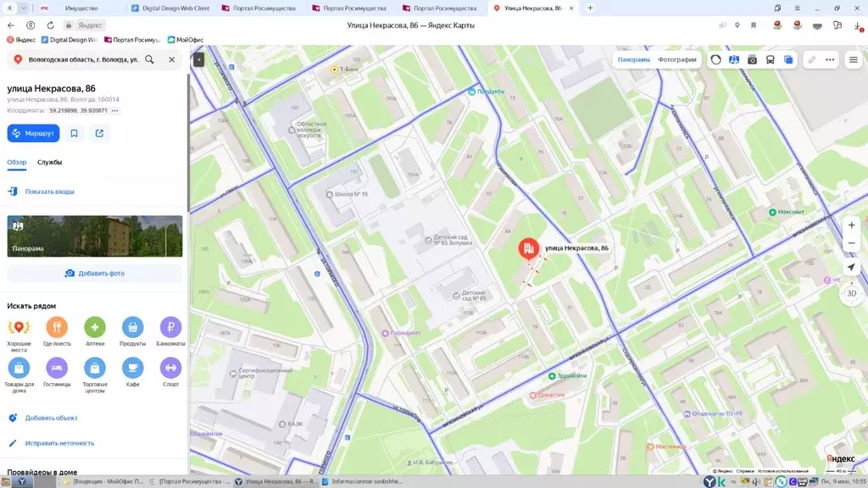868x488 pixels.
Task: Click Показать входы link
Action: point(49,191)
